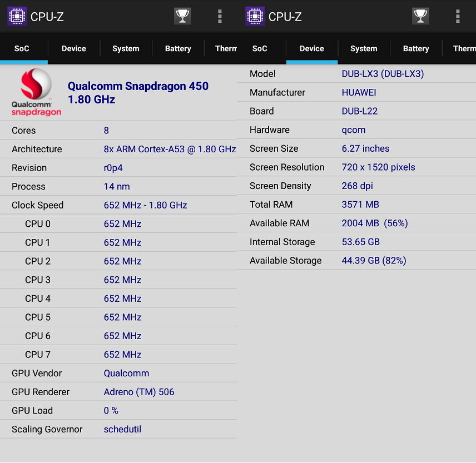
Task: Select the GPU Renderer Adreno 506 row
Action: (x=118, y=392)
